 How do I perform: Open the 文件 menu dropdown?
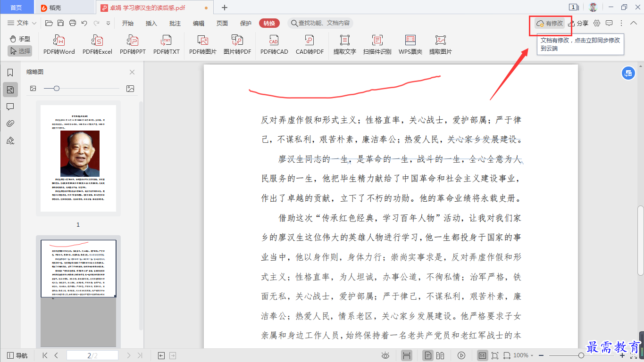click(x=22, y=23)
